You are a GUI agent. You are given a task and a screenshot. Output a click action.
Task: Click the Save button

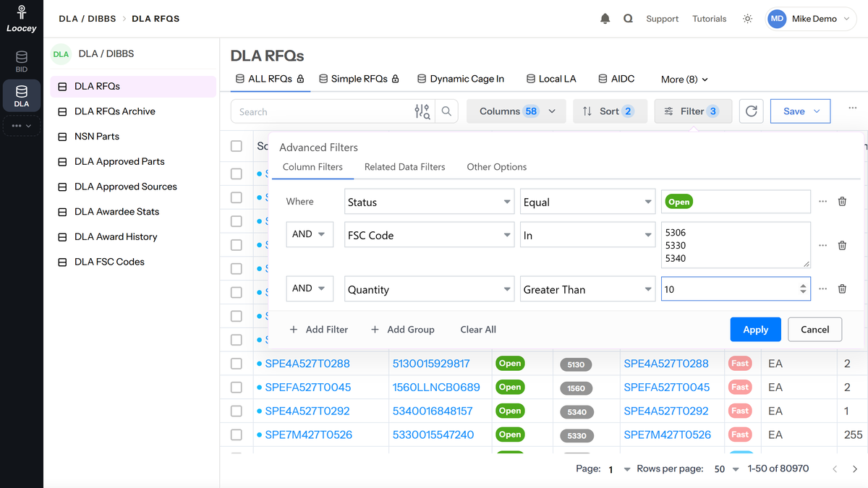pyautogui.click(x=801, y=111)
